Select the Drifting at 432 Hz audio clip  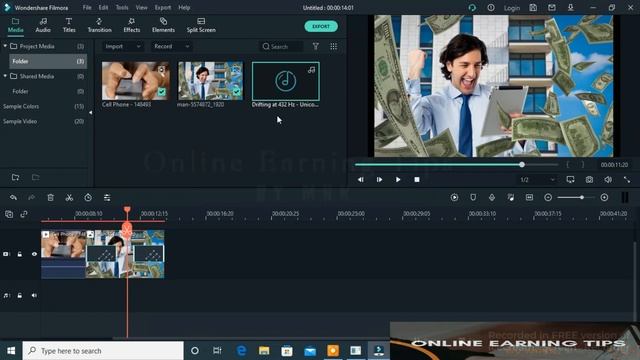coord(286,81)
